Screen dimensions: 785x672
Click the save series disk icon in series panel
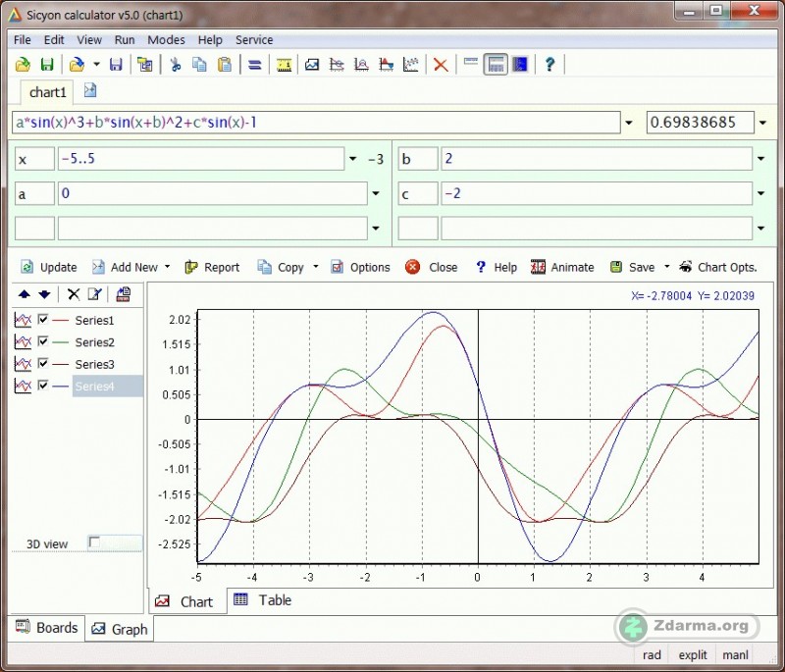click(124, 294)
